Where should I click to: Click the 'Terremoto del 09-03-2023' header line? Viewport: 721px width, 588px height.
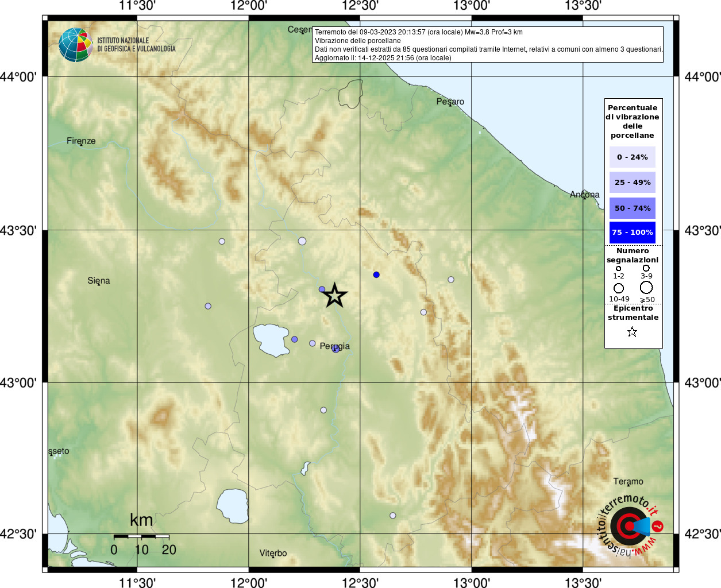(x=419, y=32)
